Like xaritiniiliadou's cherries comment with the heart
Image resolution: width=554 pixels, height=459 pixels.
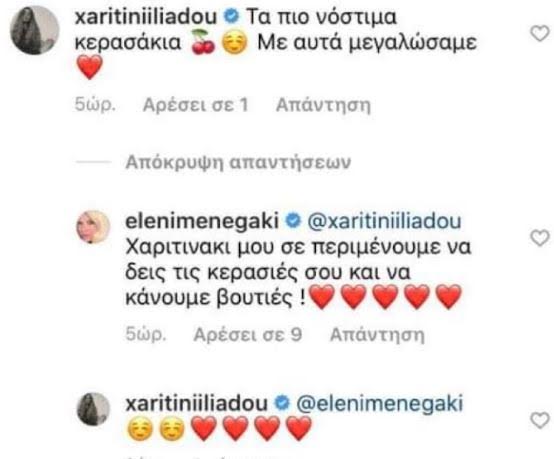540,34
